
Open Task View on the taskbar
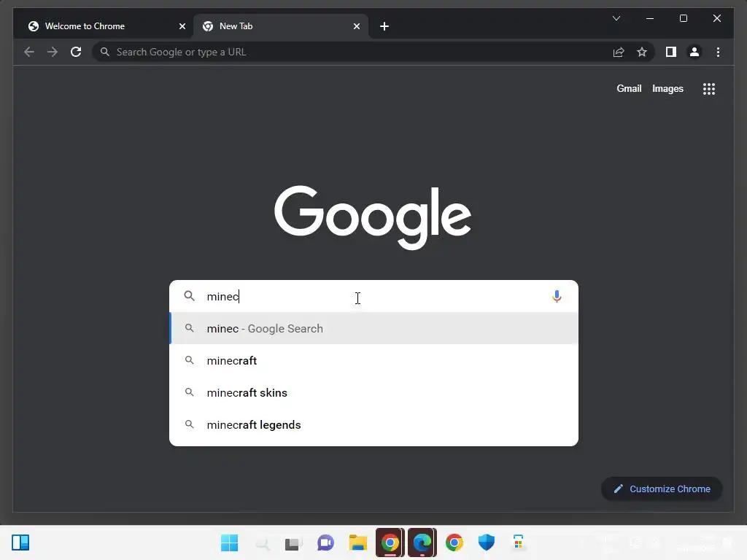pos(293,542)
